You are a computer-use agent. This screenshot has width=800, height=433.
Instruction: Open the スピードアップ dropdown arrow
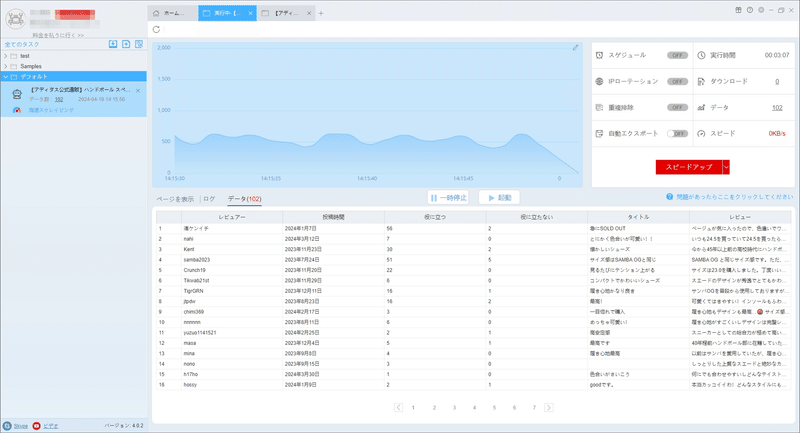point(726,167)
